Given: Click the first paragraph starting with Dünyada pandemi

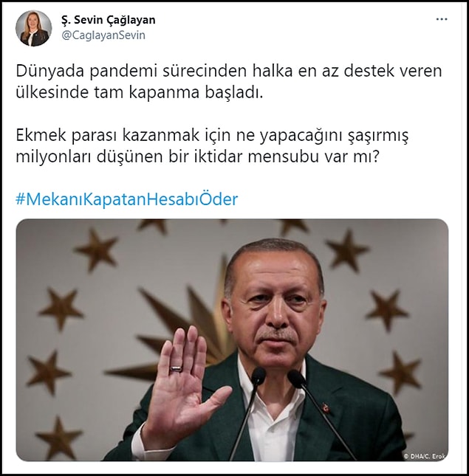Looking at the screenshot, I should tap(229, 82).
